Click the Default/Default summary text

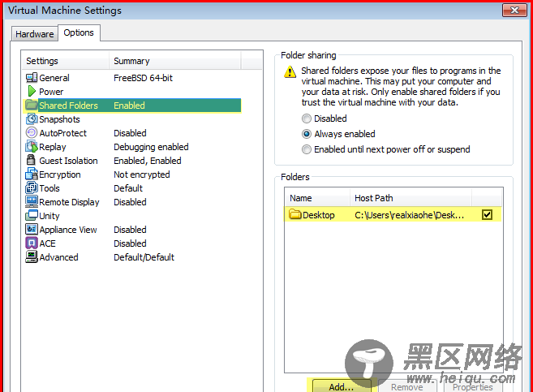point(144,257)
